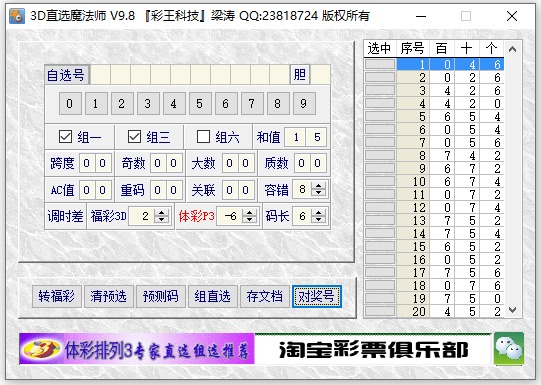
Task: Click the 对奖号 button
Action: point(317,296)
